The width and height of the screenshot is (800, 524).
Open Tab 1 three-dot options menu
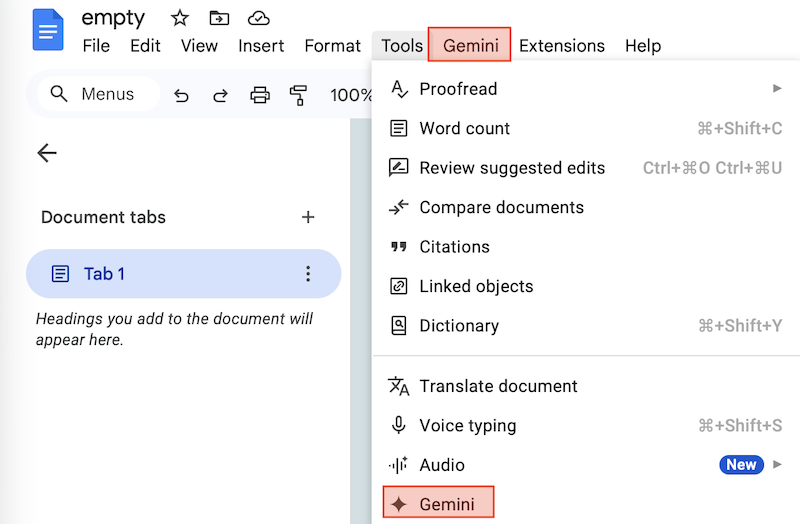[308, 274]
